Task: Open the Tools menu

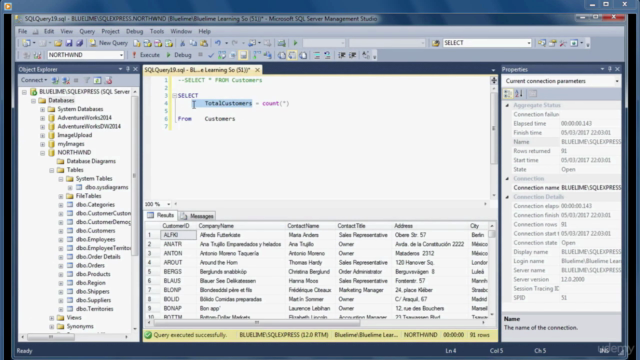Action: pos(157,31)
